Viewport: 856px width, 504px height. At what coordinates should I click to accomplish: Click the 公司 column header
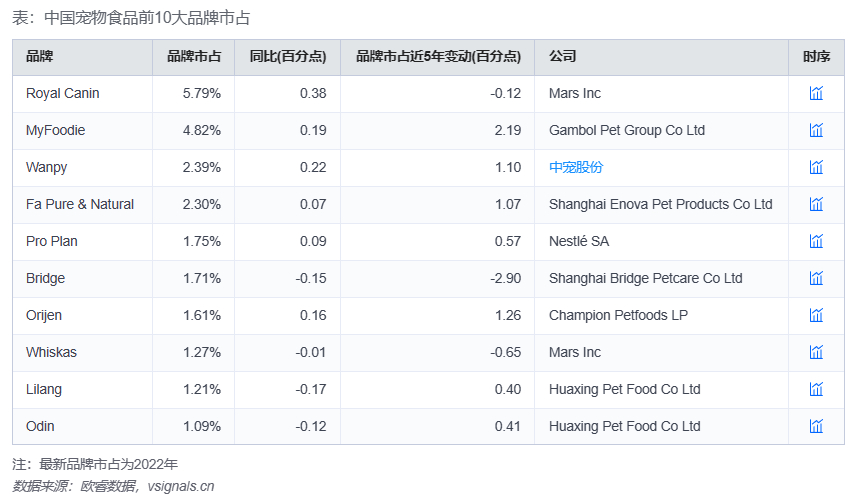click(563, 57)
